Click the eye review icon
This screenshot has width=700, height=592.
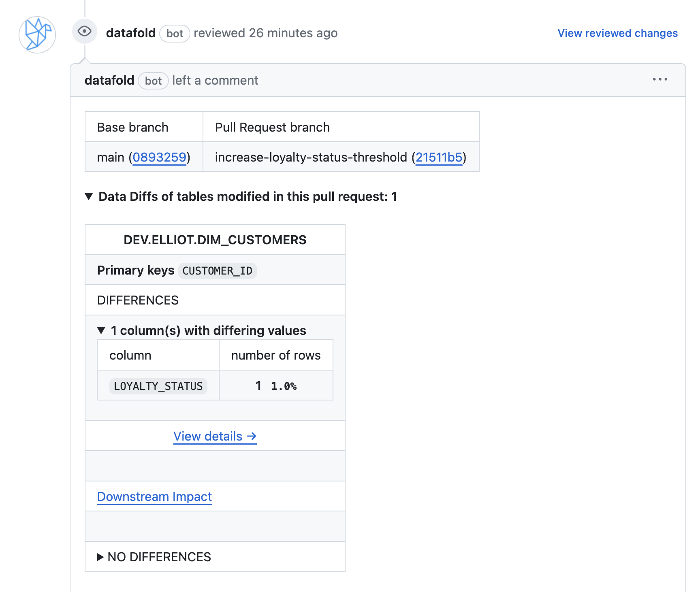tap(85, 31)
